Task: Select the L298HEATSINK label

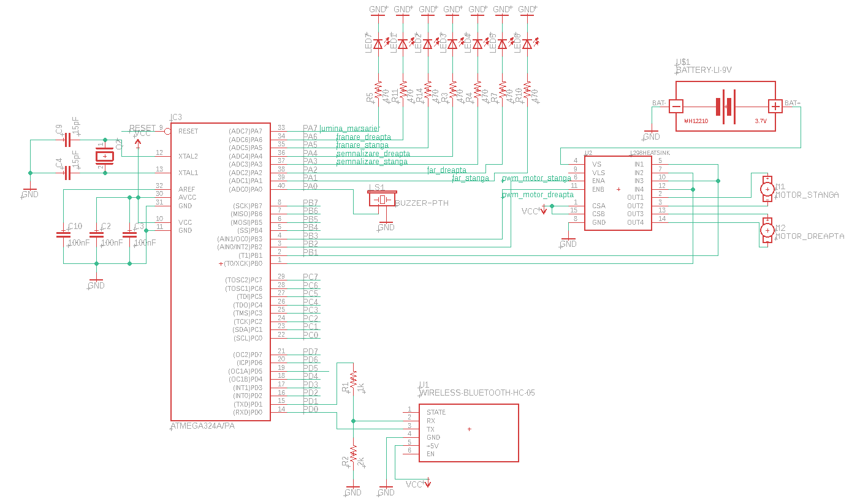Action: [x=650, y=152]
